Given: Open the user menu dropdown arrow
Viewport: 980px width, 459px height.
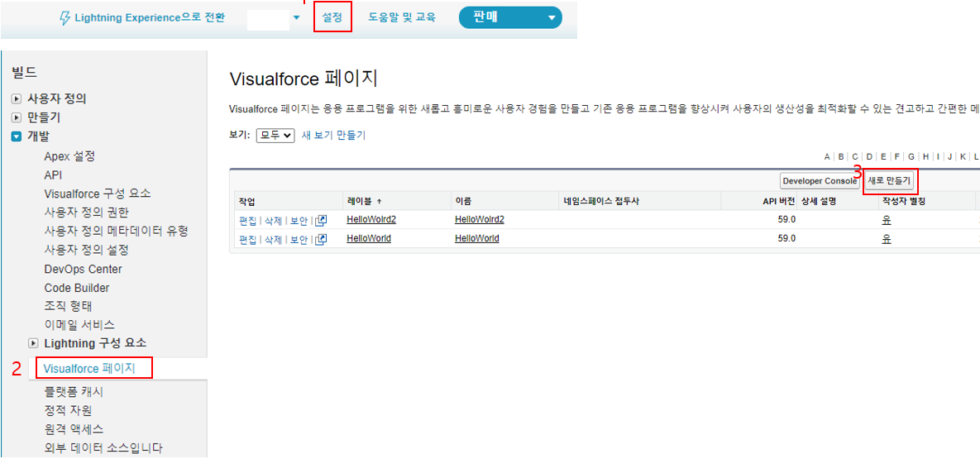Looking at the screenshot, I should (x=297, y=17).
